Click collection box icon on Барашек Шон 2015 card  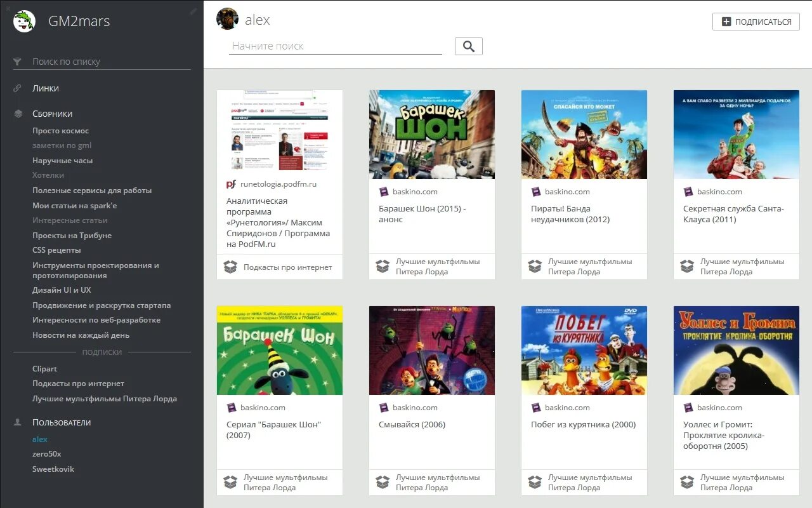383,267
